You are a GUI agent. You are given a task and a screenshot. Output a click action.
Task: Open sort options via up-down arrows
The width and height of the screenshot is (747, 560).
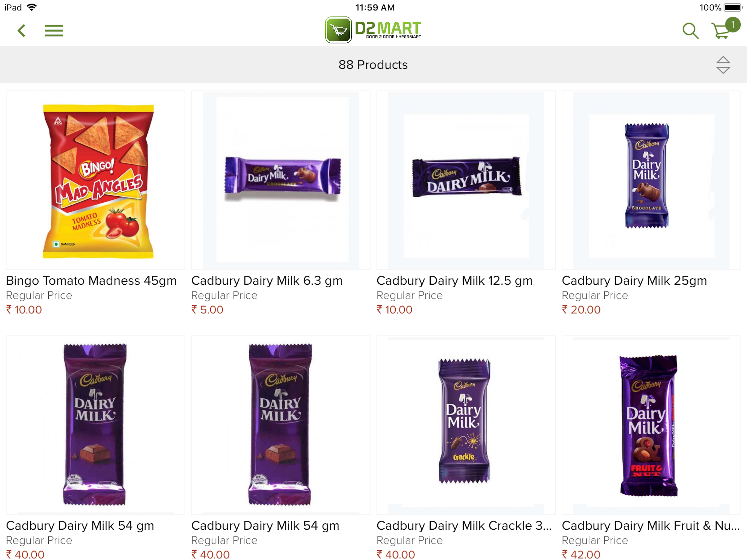coord(723,65)
